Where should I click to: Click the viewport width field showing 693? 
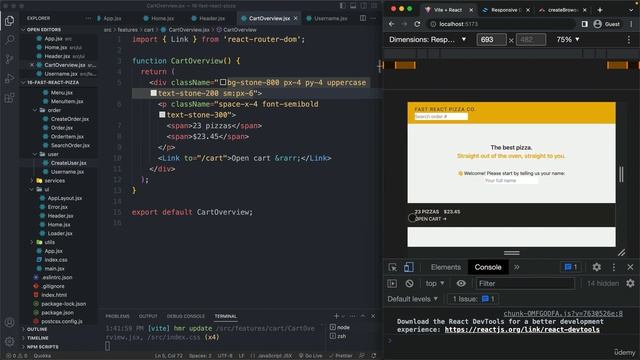tap(491, 40)
